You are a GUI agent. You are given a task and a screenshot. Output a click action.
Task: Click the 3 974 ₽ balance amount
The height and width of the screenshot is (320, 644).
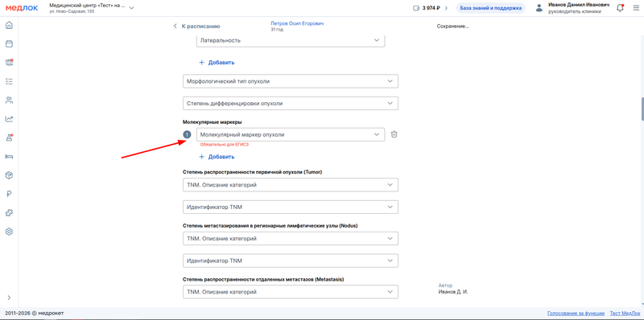pos(431,8)
